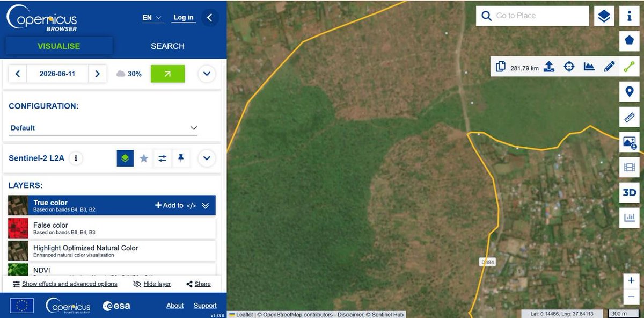Screen dimensions: 644x318
Task: Switch to 3D terrain view
Action: coord(630,192)
